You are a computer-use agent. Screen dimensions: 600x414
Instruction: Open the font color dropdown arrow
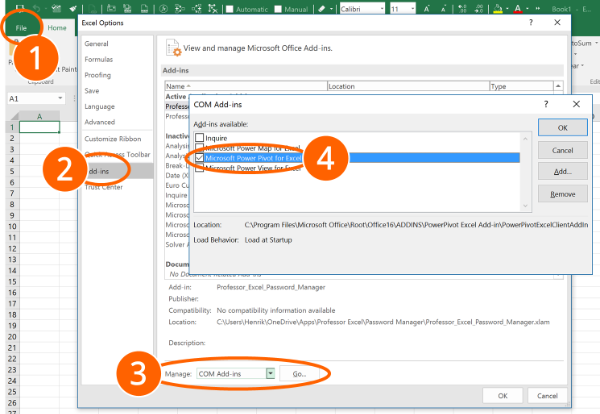pos(527,8)
